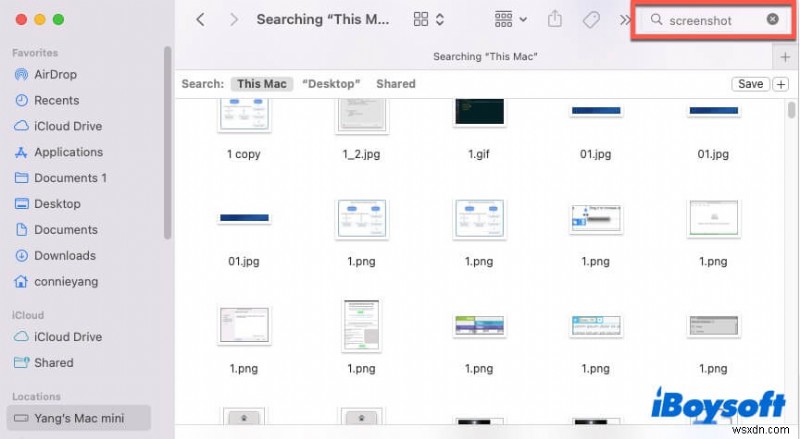This screenshot has height=439, width=800.
Task: Switch to icon grid view
Action: 421,19
